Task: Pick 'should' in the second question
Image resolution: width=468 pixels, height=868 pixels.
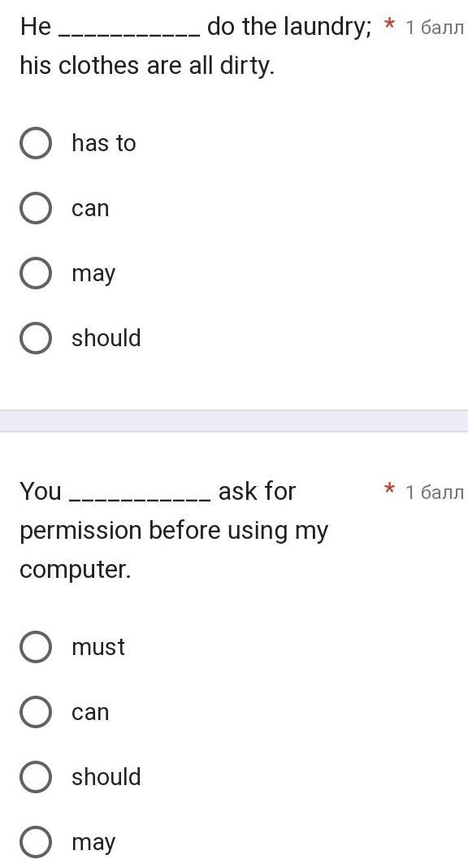Action: (36, 777)
